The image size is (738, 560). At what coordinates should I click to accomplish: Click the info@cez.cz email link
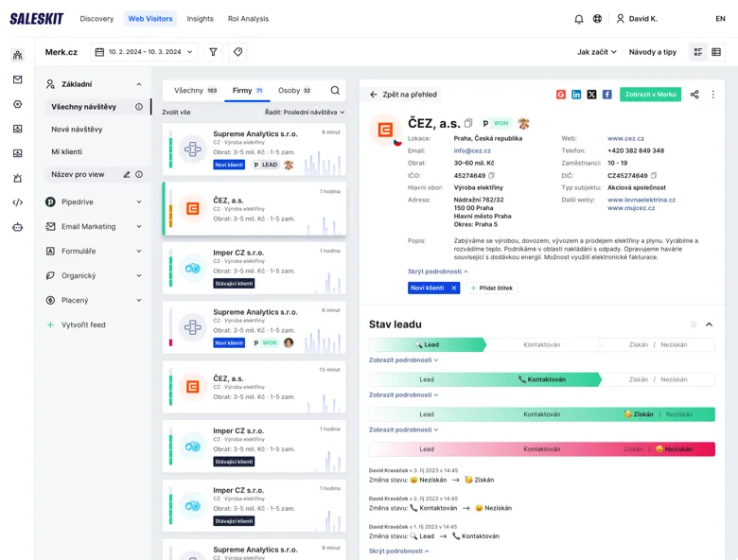coord(472,150)
